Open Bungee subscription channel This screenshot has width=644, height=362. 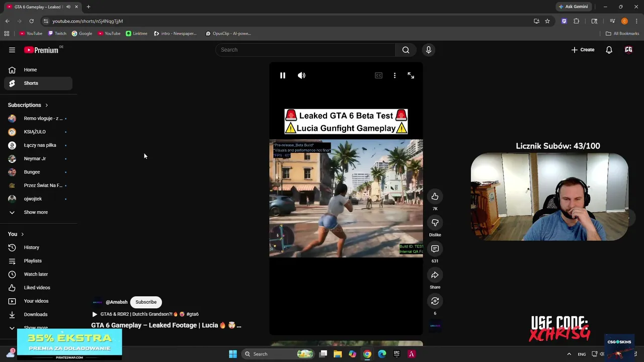[38, 172]
